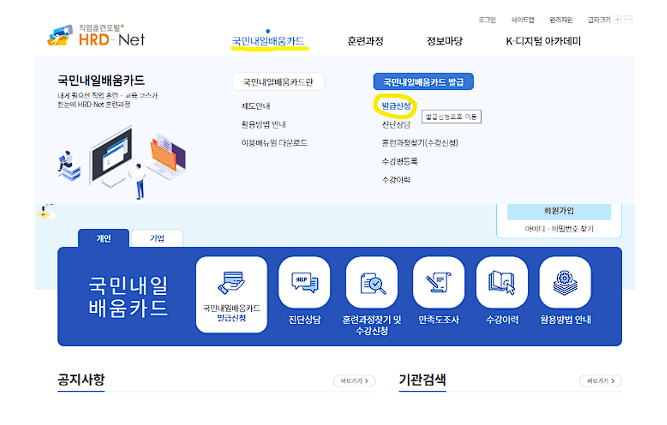Select 활용방법 안내 in the submenu list
667x425 pixels.
point(263,124)
